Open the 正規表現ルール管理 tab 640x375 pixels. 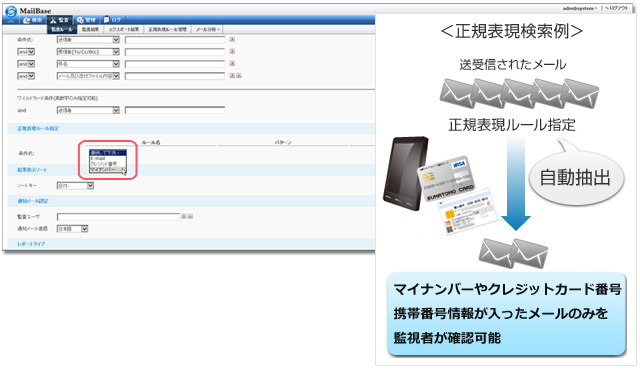167,29
